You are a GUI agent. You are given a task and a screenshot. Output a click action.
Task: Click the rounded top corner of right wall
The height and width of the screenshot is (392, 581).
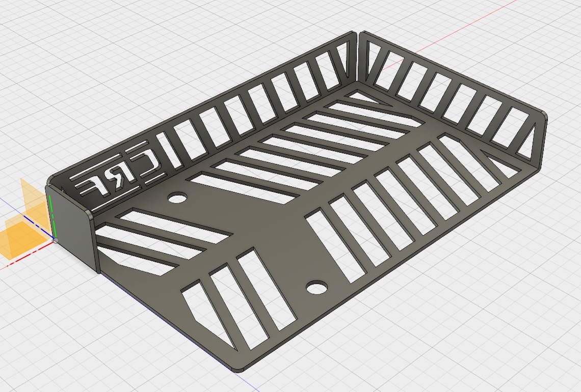click(x=543, y=115)
